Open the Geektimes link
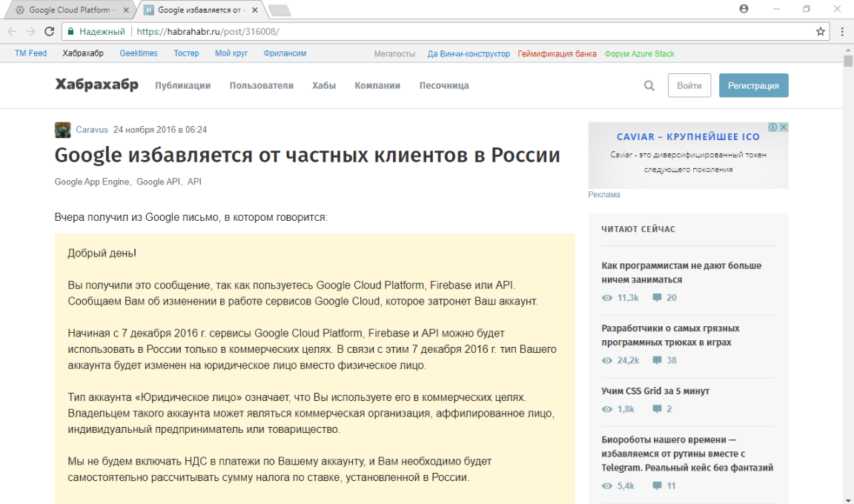The image size is (854, 504). 139,53
